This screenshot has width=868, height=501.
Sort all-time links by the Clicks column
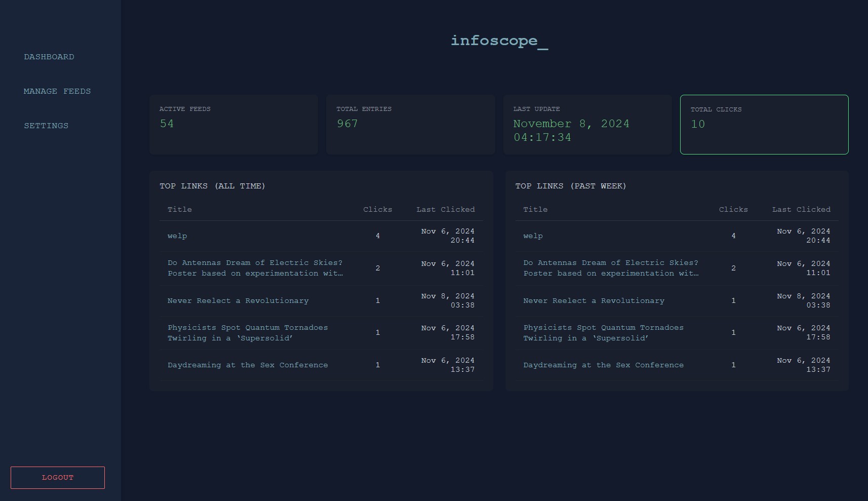[378, 209]
